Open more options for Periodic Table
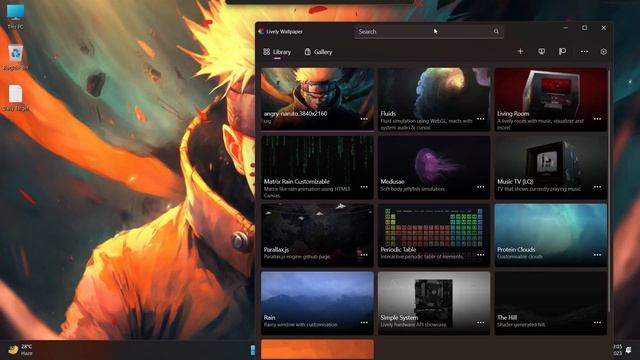This screenshot has width=640, height=360. (480, 255)
